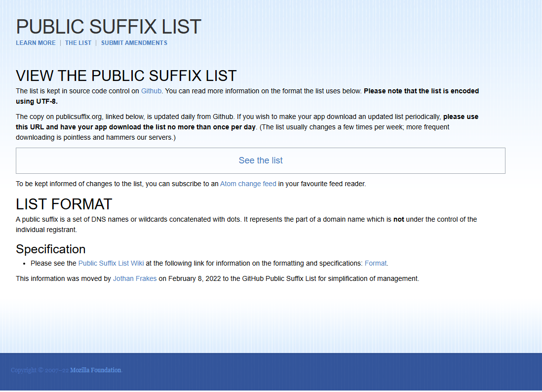Click the Specification subheading
The image size is (542, 392).
51,249
